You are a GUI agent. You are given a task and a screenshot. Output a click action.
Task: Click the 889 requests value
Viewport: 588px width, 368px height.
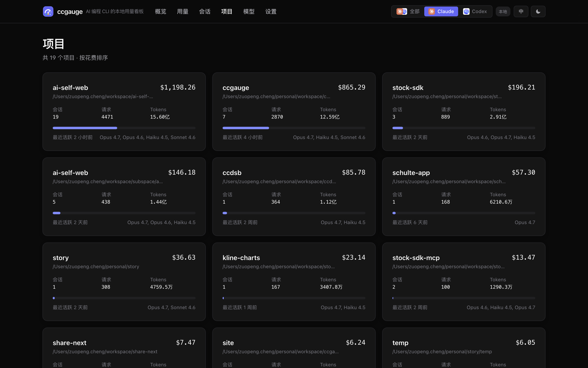[x=445, y=117]
